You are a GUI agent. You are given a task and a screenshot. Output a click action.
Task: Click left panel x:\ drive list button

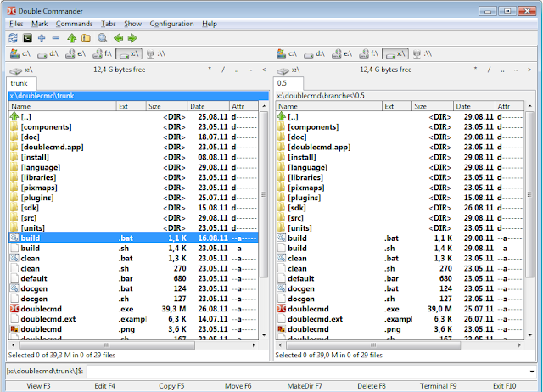(x=20, y=70)
